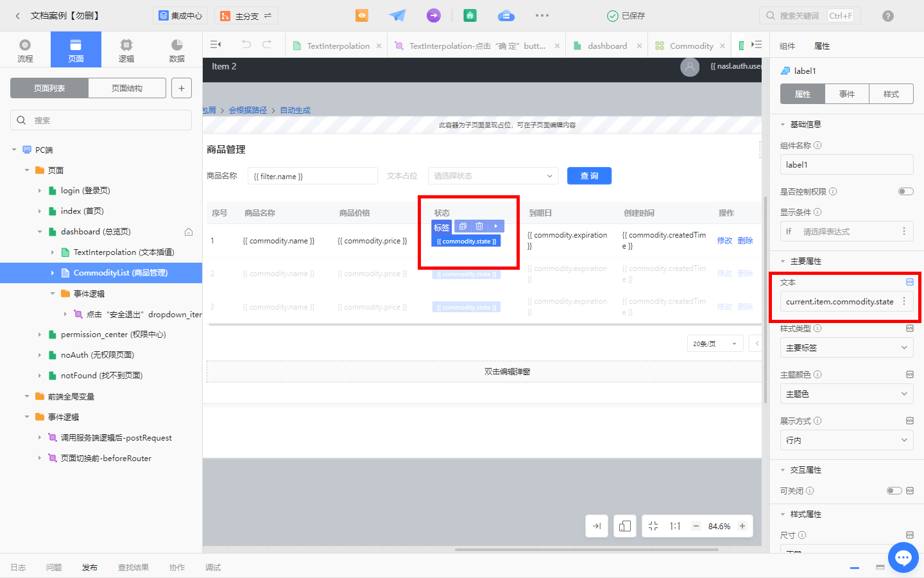Switch to the 事件 tab
Screen dimensions: 924x578
(846, 94)
